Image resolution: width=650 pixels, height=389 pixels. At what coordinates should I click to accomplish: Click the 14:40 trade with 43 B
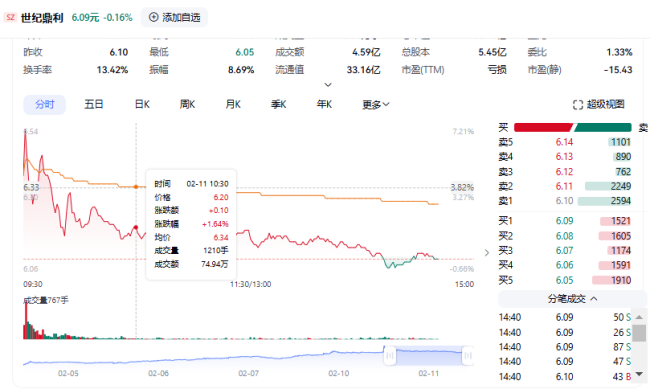[x=565, y=377]
